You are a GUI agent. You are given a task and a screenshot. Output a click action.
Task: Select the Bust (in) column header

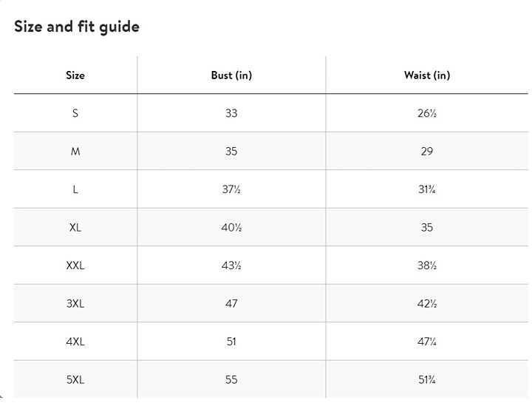pyautogui.click(x=231, y=75)
